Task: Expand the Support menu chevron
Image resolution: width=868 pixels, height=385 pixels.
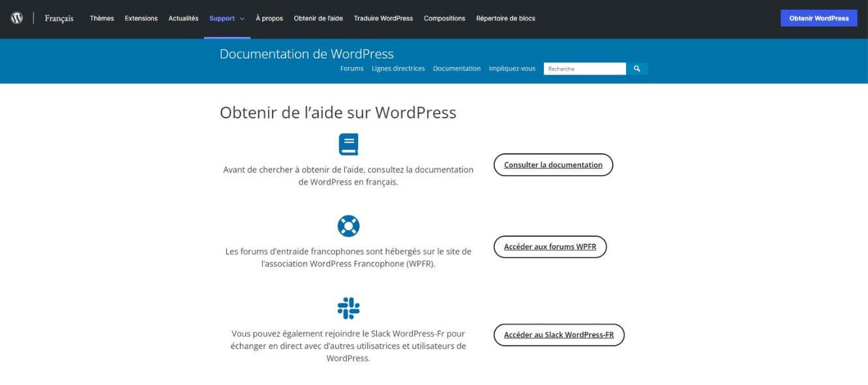Action: click(x=242, y=19)
